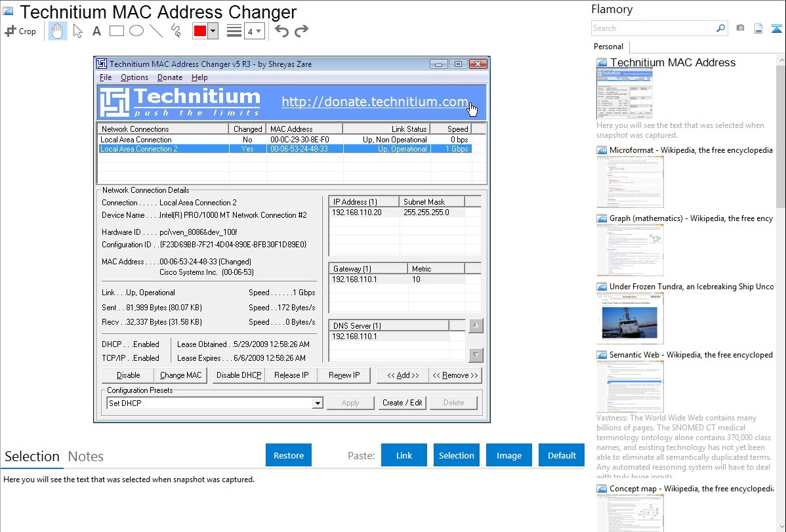The height and width of the screenshot is (532, 786).
Task: Open the Help menu in Technitium
Action: [199, 77]
